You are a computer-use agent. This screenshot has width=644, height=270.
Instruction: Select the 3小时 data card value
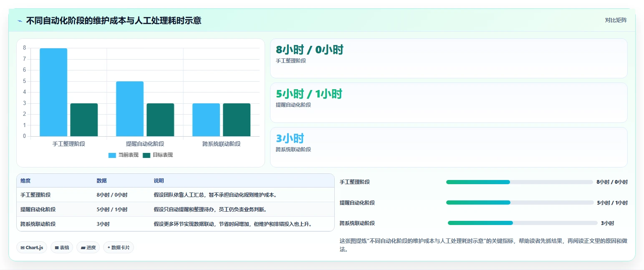(x=290, y=138)
